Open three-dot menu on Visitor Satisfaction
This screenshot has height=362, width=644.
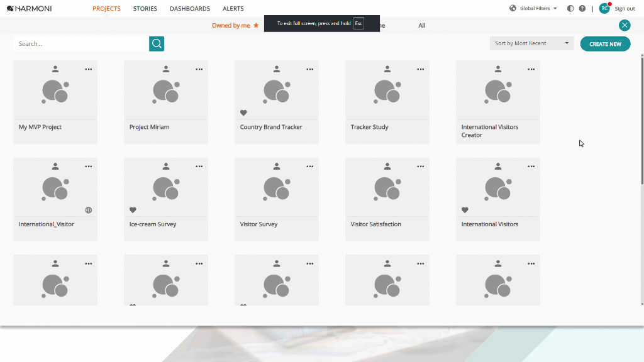[420, 167]
